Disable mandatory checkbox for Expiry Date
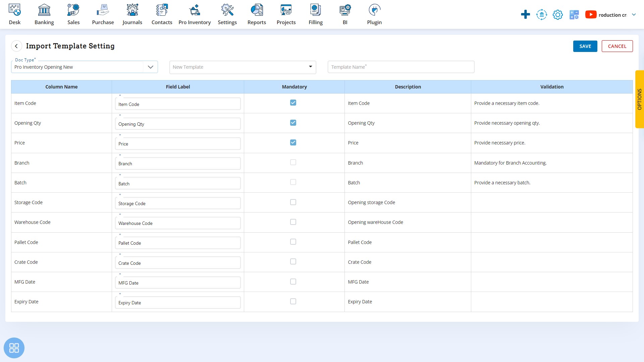Screen dimensions: 644x362 [x=293, y=301]
